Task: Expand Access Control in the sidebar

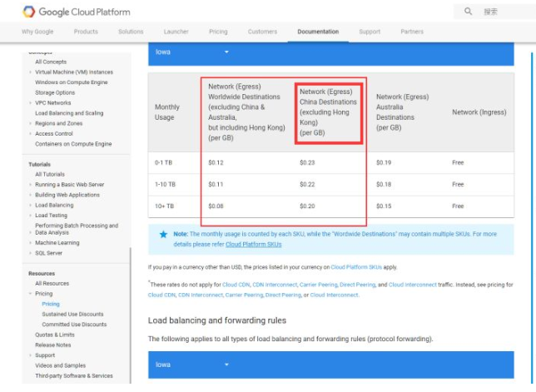Action: coord(53,134)
